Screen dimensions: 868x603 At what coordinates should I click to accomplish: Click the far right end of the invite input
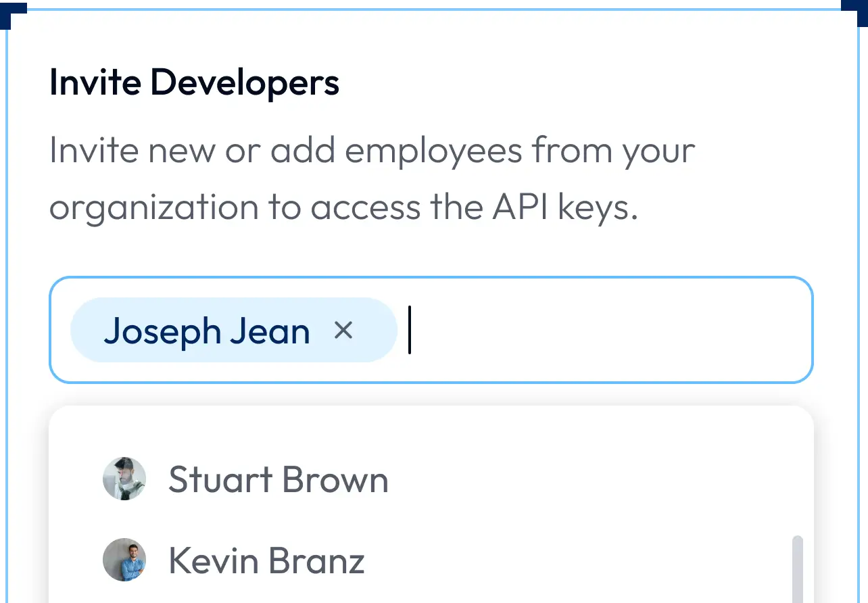click(x=777, y=330)
